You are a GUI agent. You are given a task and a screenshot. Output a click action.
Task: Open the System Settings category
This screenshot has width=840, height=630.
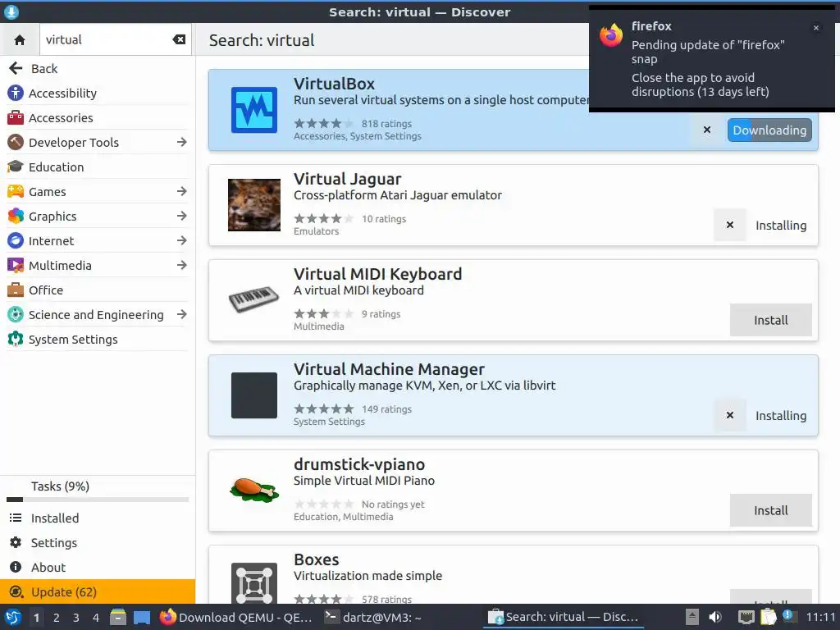98,340
